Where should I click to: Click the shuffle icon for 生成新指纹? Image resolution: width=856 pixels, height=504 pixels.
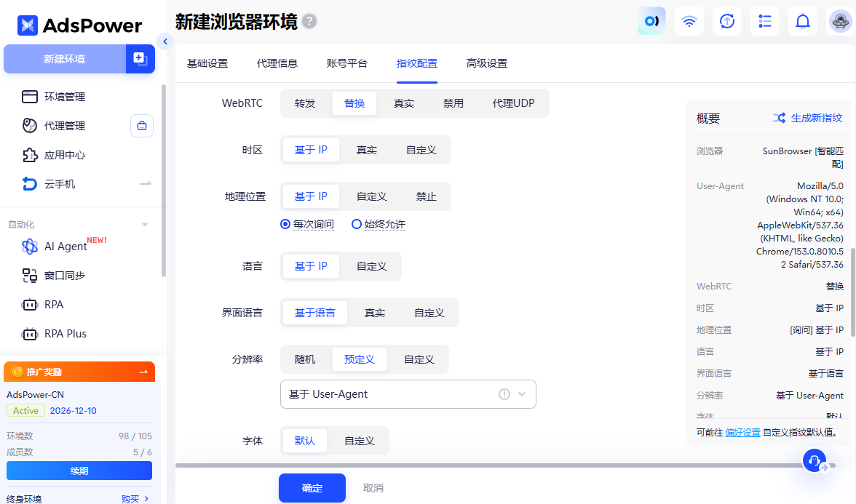(779, 118)
